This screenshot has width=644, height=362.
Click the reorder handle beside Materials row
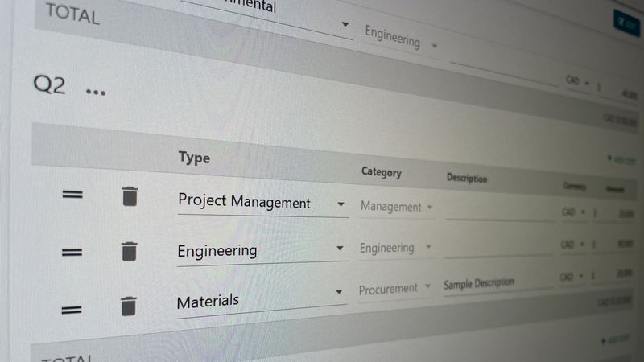point(72,310)
